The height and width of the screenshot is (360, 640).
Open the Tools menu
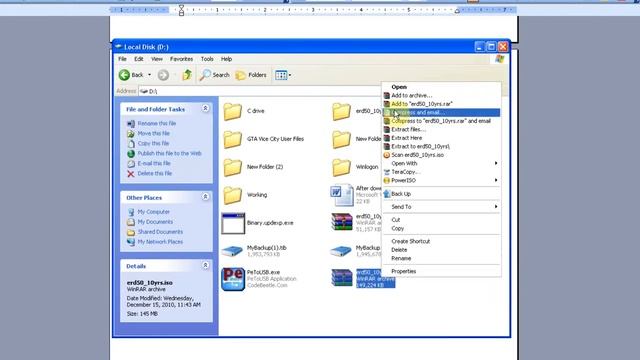(207, 59)
